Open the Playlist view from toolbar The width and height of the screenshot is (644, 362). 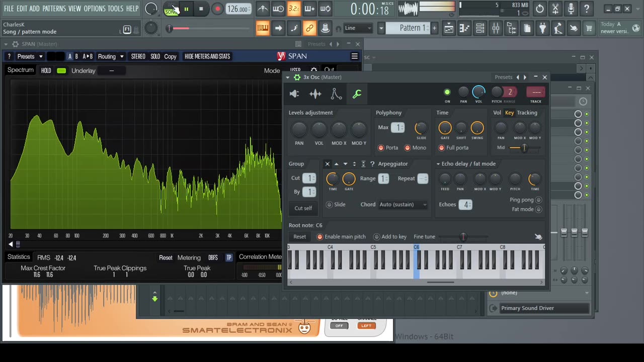click(x=449, y=28)
